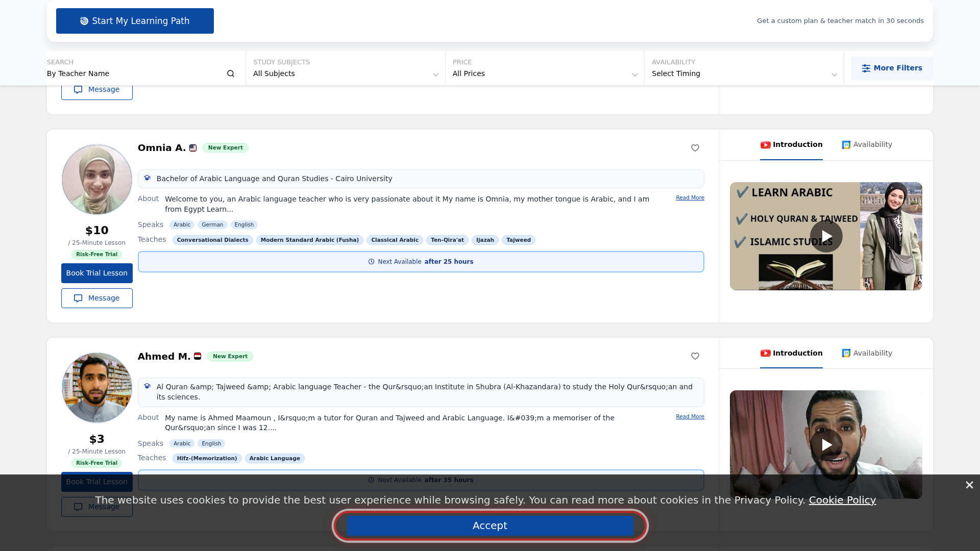Book a trial lesson with Omnia A.
Screen dimensions: 980x551
point(97,273)
